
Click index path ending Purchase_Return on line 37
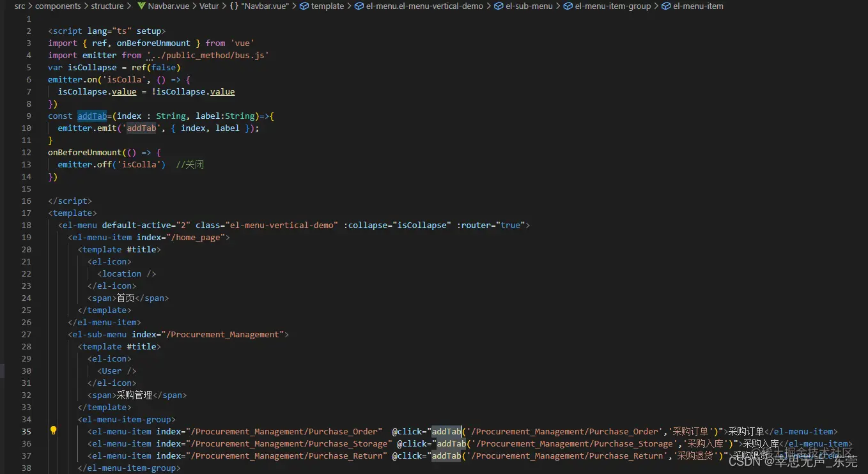(272, 455)
